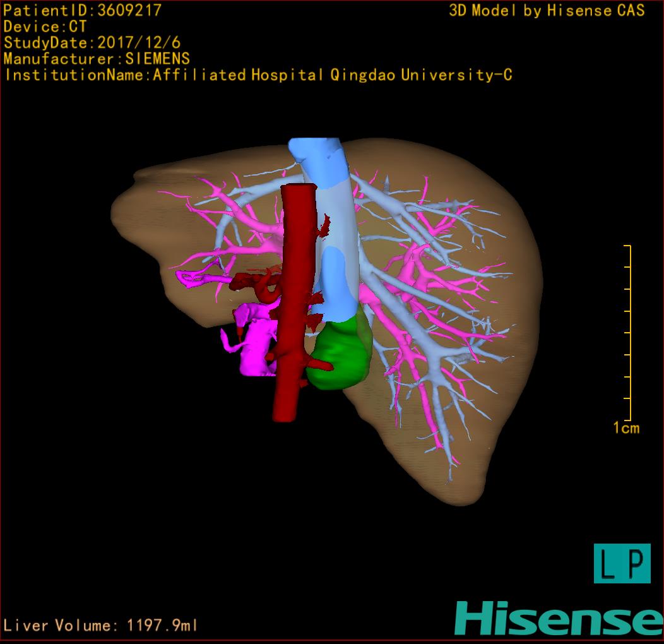The image size is (664, 644).
Task: Click the PatientID:3609217 text
Action: [x=83, y=10]
